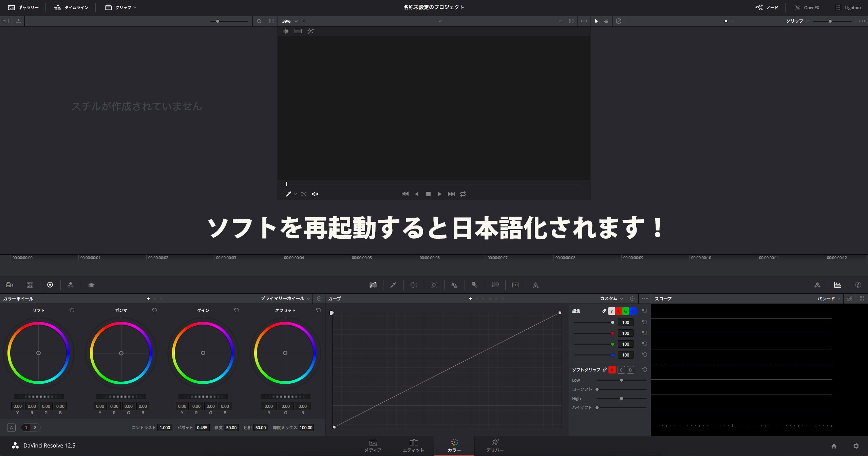The width and height of the screenshot is (868, 456).
Task: Open the Tracker palette
Action: 434,285
